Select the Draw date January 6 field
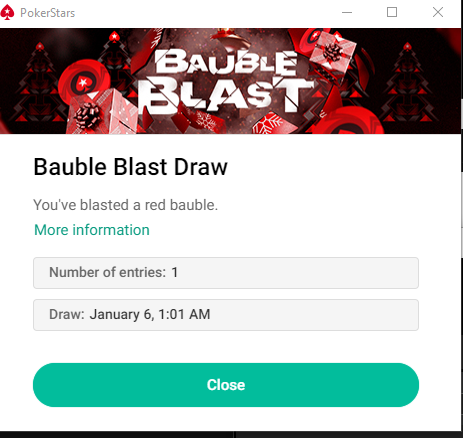 pyautogui.click(x=226, y=315)
